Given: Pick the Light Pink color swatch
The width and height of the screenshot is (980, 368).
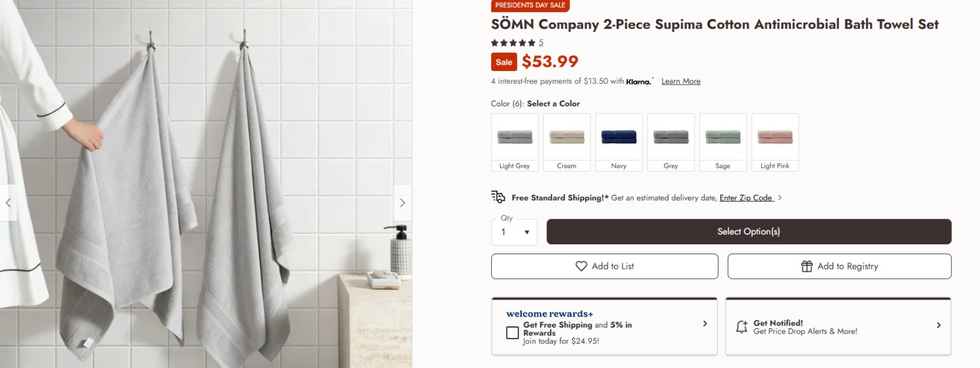Looking at the screenshot, I should 775,142.
